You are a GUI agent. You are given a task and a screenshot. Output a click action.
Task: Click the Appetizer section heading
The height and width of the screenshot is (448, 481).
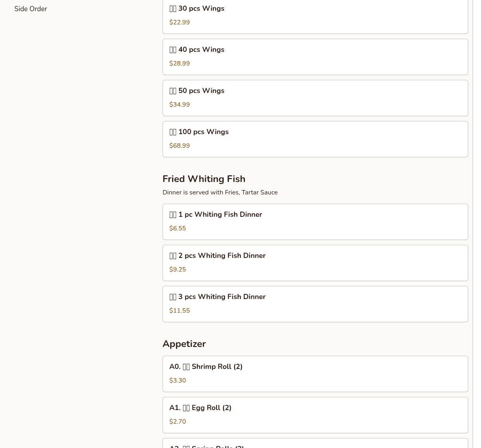coord(184,344)
